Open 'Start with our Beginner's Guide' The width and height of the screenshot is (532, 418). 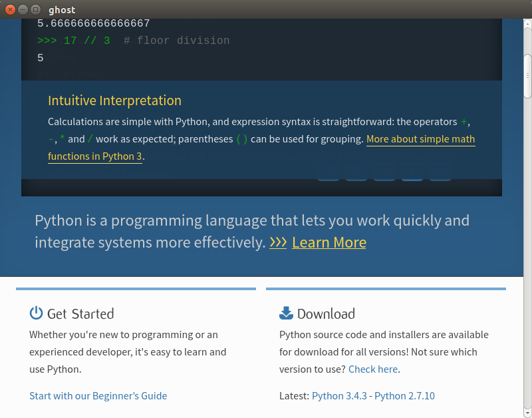[98, 395]
